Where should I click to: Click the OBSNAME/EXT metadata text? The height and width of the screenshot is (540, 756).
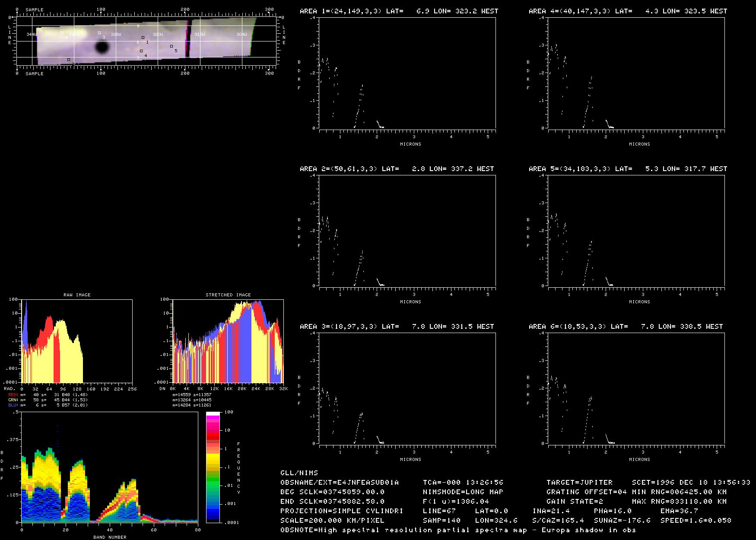[x=340, y=482]
